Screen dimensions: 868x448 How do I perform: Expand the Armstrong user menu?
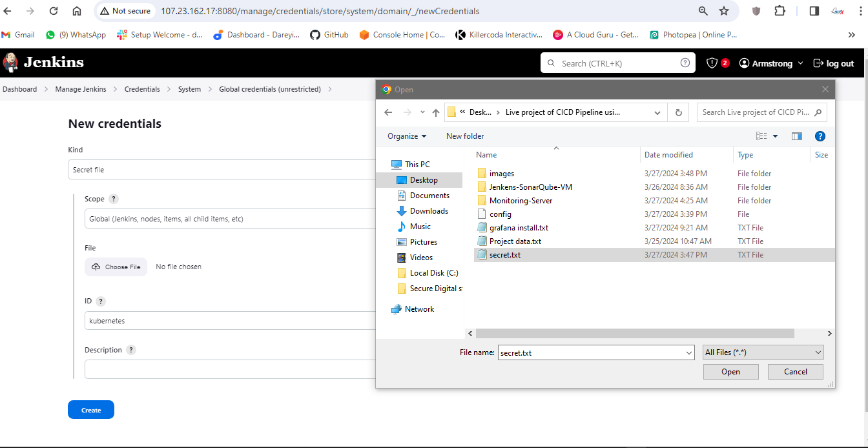point(771,63)
